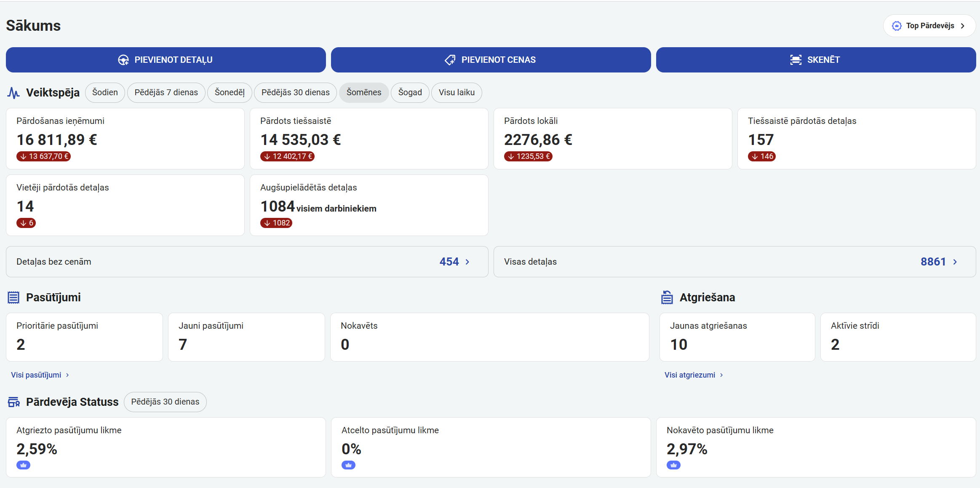Select the Šomēnes period tab

[x=363, y=93]
